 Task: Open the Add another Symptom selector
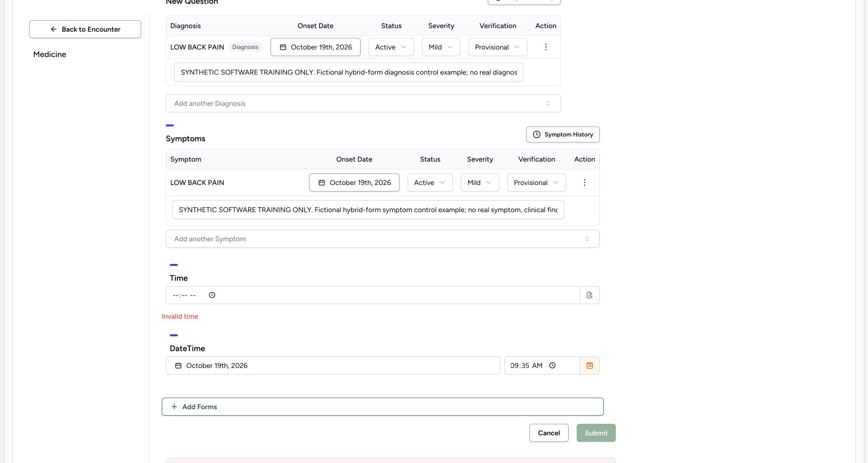pos(382,239)
